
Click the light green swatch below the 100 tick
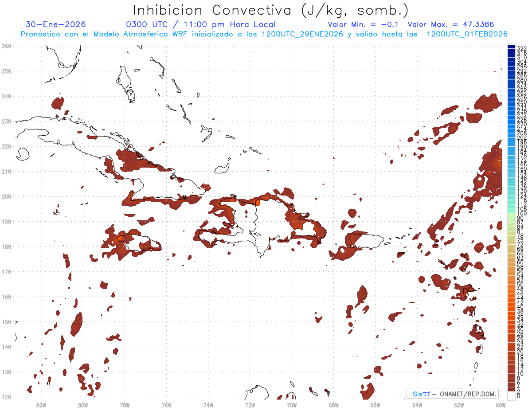[x=511, y=216]
